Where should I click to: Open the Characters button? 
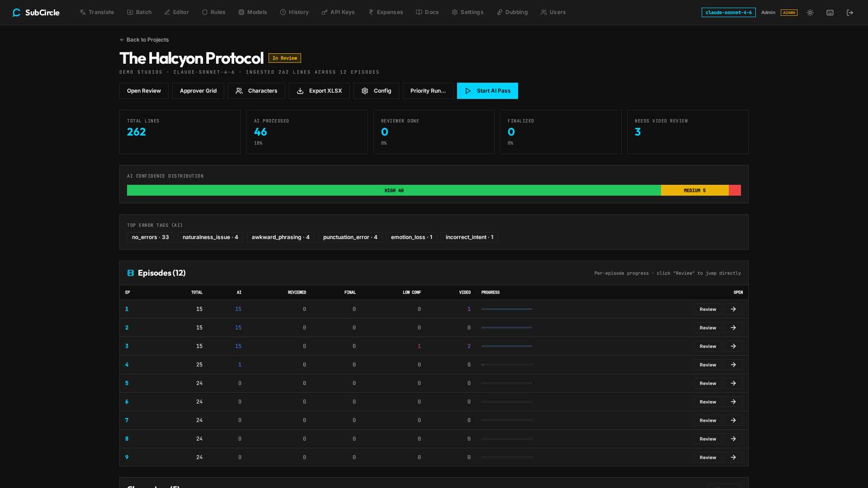(256, 91)
